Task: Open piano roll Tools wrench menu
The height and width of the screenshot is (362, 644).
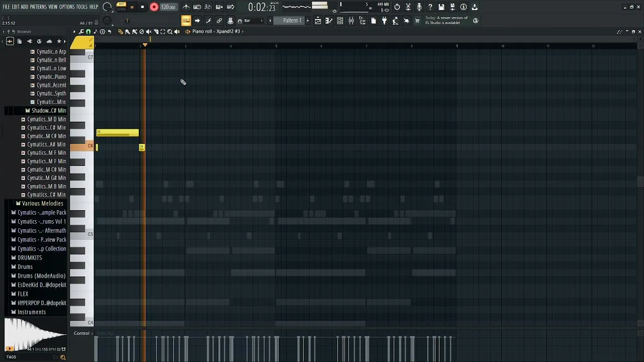Action: click(x=81, y=31)
